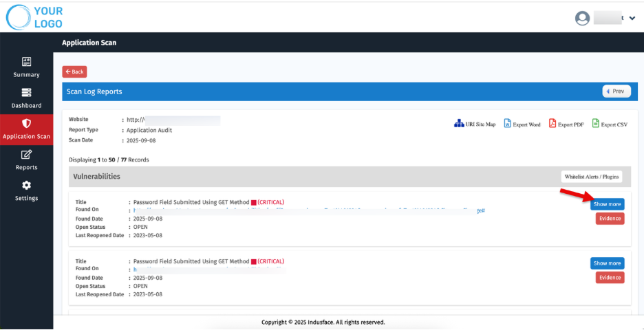Click Export PDF text link
The width and height of the screenshot is (644, 330).
(571, 124)
